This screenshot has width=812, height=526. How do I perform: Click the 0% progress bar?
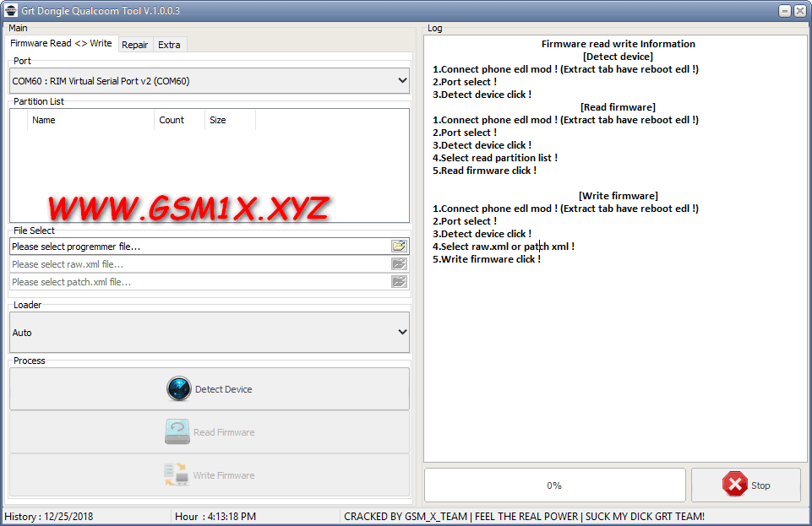pos(554,485)
